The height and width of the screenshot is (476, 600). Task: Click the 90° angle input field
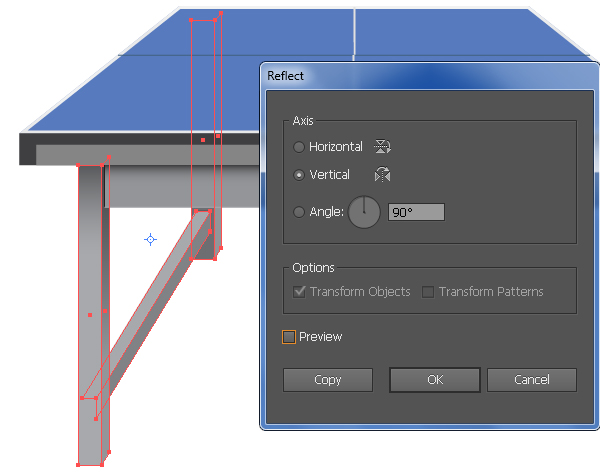[416, 212]
